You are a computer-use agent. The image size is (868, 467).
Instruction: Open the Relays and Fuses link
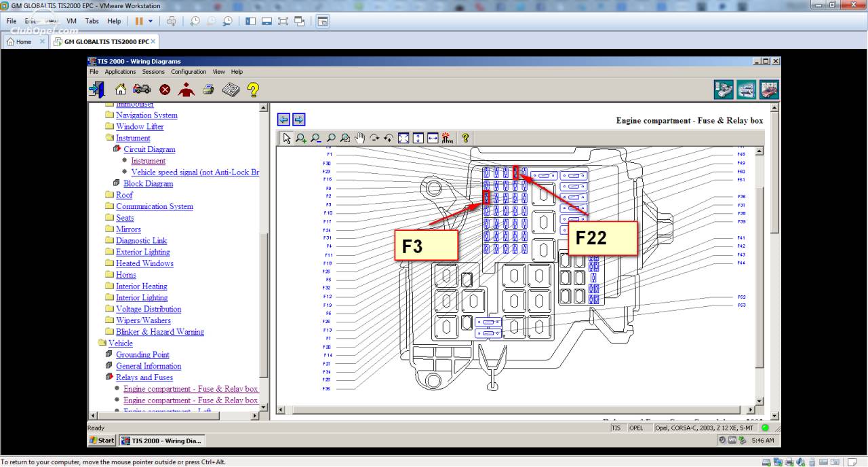[144, 377]
